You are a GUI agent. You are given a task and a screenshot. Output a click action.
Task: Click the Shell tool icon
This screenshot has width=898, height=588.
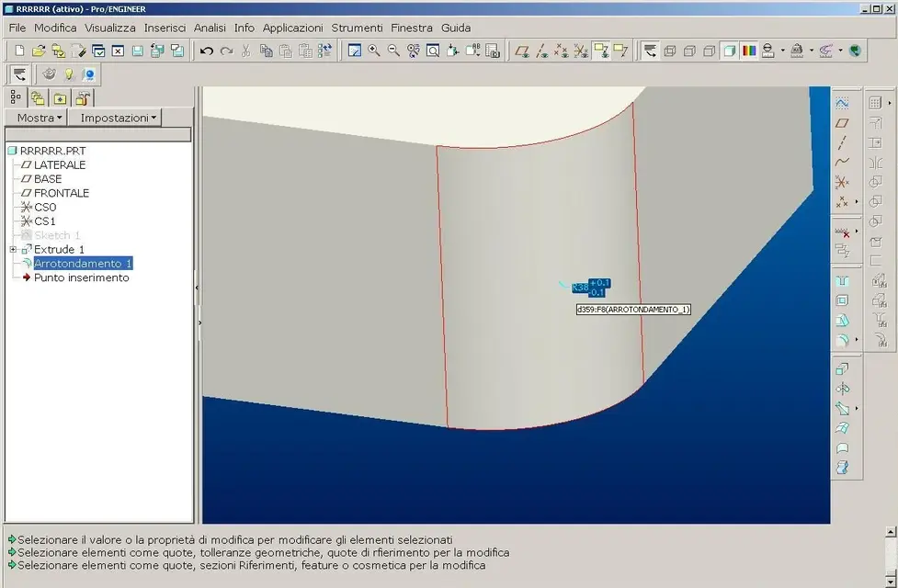click(x=842, y=300)
